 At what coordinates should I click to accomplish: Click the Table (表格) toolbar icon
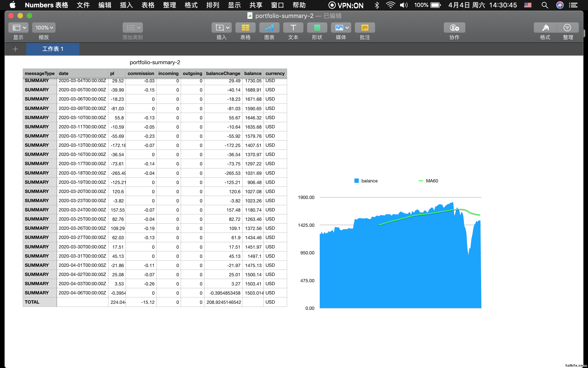point(245,28)
